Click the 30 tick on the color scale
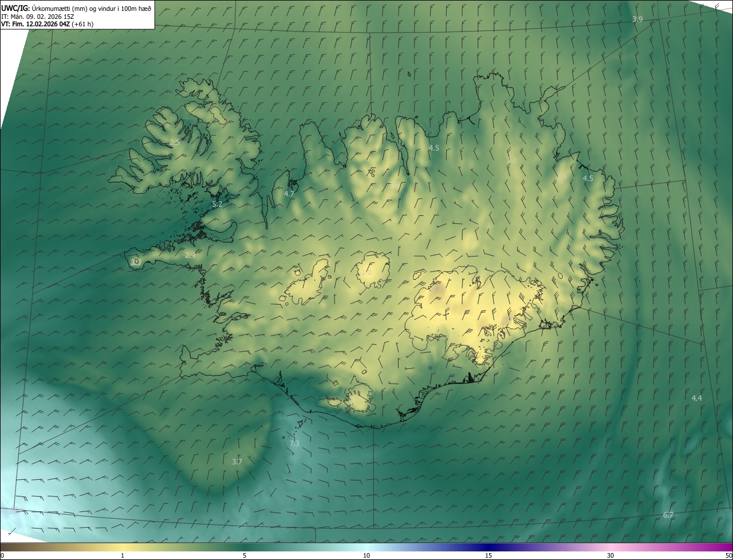The width and height of the screenshot is (733, 560). (x=610, y=555)
